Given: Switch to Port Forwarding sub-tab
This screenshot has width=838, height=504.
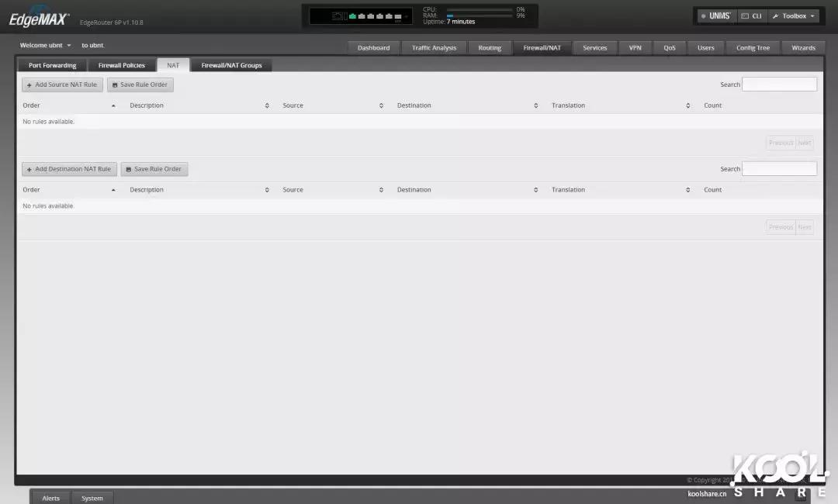Looking at the screenshot, I should click(53, 65).
